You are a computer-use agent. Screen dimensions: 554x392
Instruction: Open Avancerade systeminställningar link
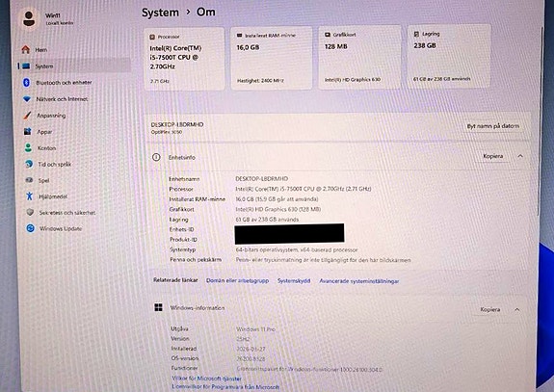[x=359, y=281]
